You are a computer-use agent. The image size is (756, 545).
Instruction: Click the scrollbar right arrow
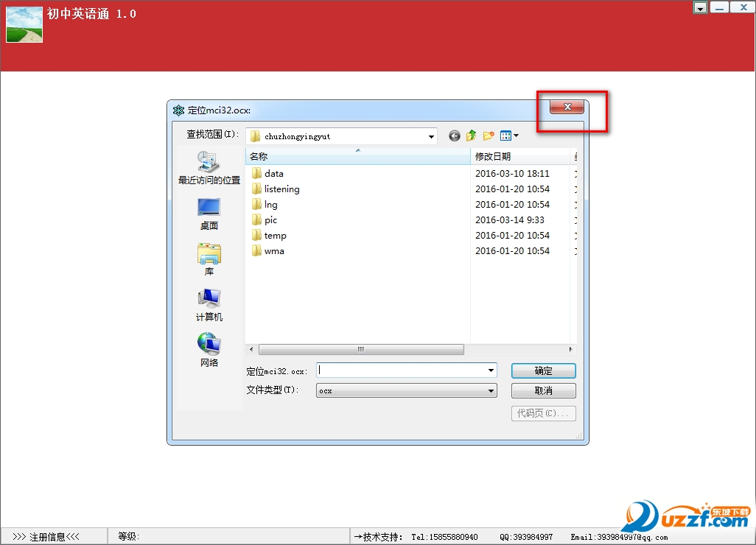(570, 349)
